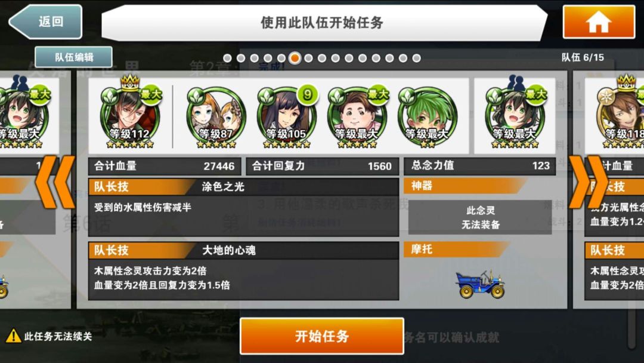644x363 pixels.
Task: Go to next team with right arrows
Action: (x=589, y=181)
